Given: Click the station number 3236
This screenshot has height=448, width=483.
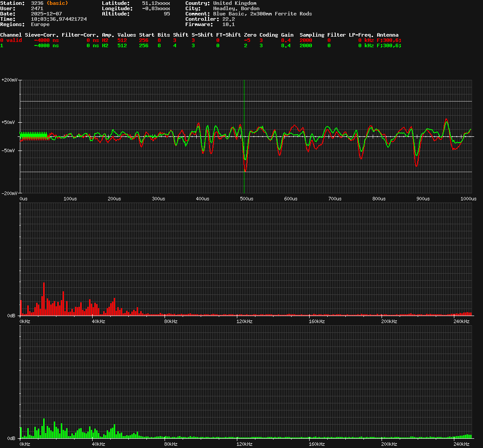Looking at the screenshot, I should 37,3.
